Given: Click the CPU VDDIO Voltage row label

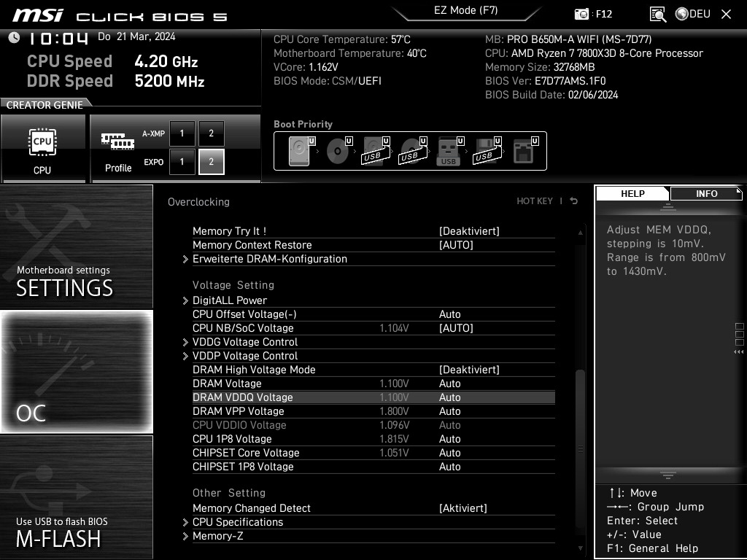Looking at the screenshot, I should (x=239, y=425).
